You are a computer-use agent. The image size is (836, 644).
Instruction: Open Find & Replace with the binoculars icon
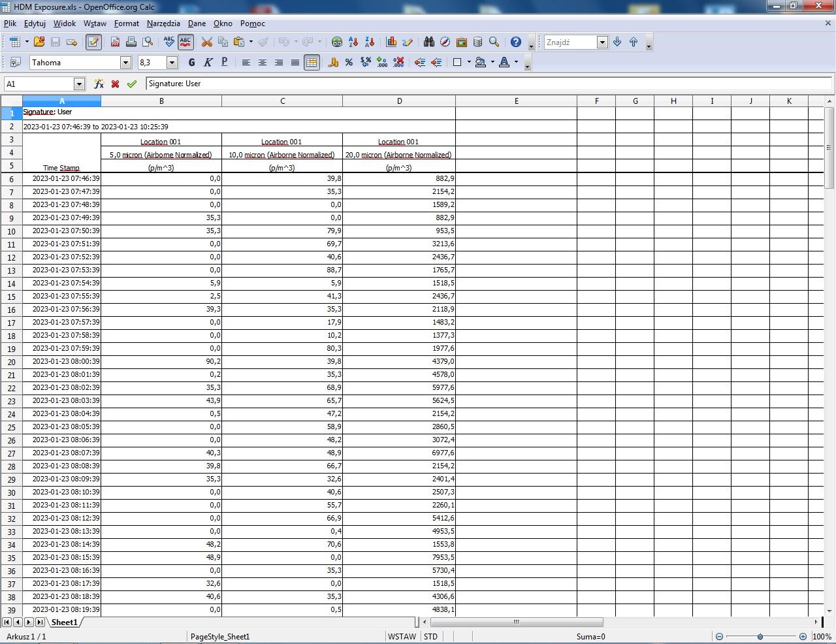click(428, 42)
